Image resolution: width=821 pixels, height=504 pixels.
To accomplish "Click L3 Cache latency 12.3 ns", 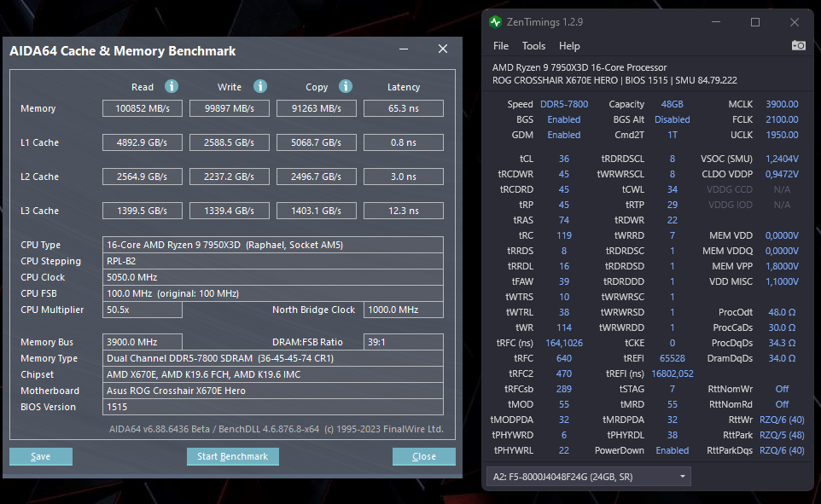I will [403, 211].
